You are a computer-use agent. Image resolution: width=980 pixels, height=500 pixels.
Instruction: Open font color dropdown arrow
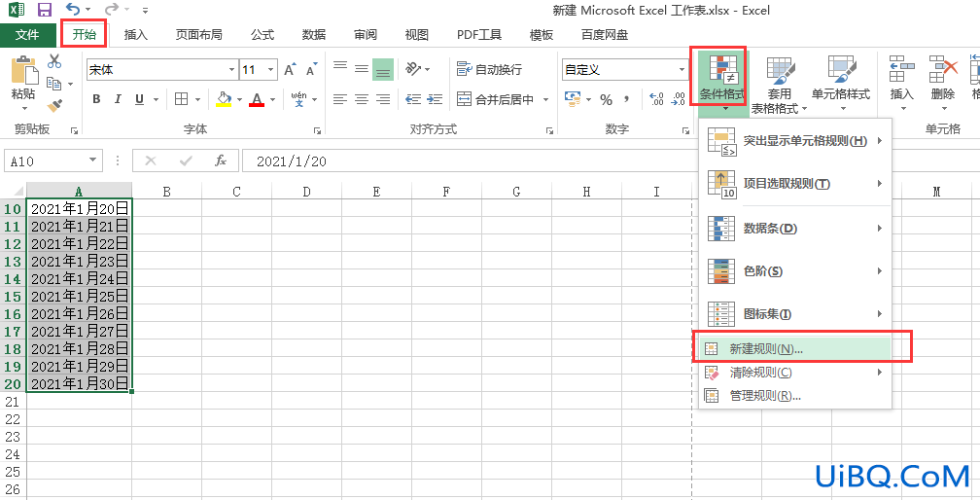[x=272, y=99]
